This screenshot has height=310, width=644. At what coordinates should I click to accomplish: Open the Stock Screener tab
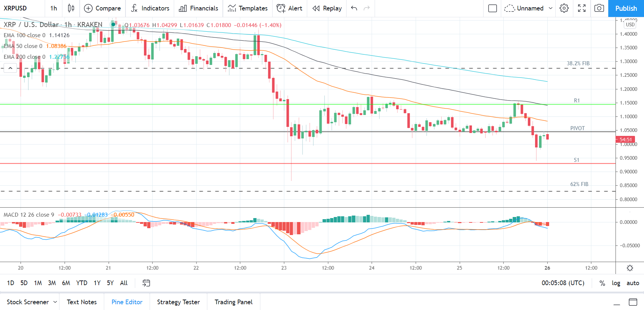click(28, 302)
